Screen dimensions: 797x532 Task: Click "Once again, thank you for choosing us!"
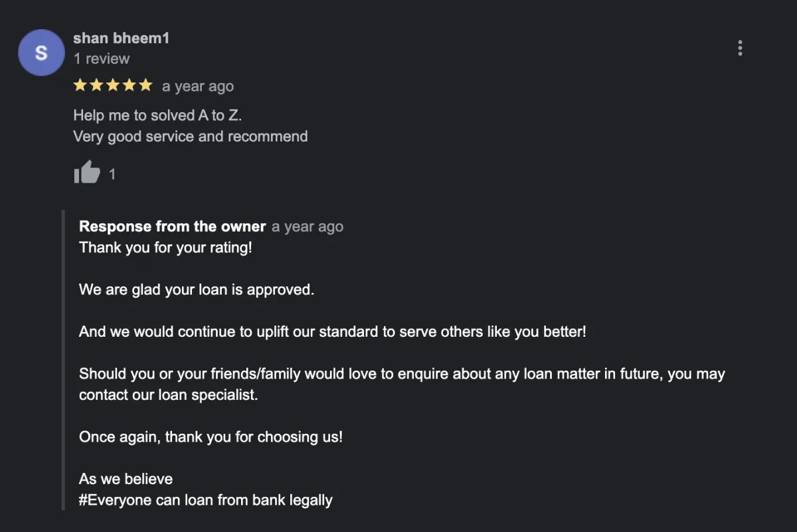click(x=211, y=437)
